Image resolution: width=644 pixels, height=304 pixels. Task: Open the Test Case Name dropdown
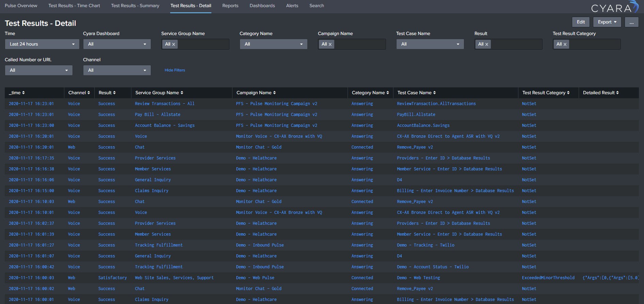coord(430,44)
